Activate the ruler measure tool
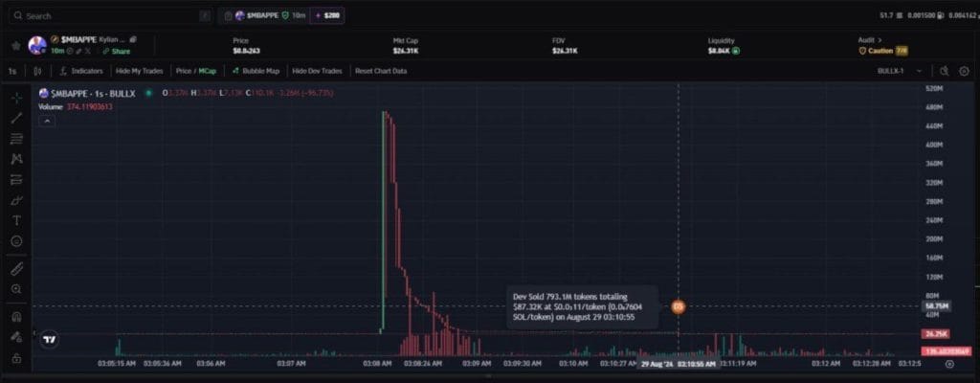Screen dimensions: 980x383 [16, 268]
